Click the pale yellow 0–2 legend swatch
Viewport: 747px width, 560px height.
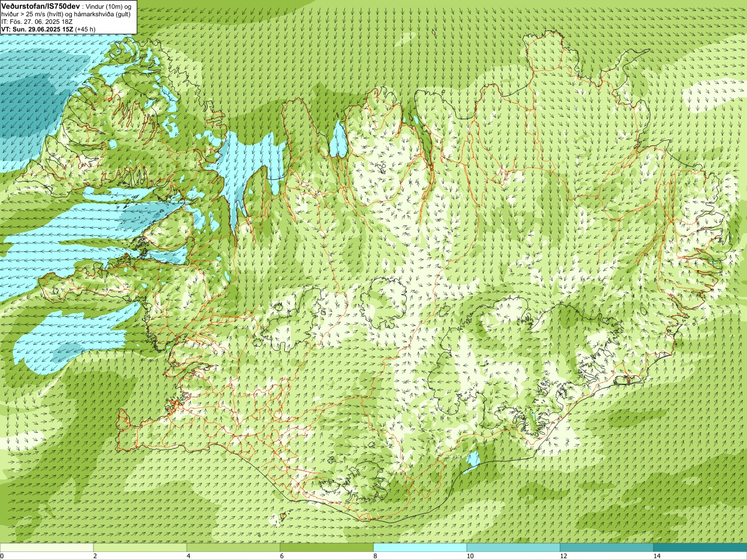click(47, 547)
